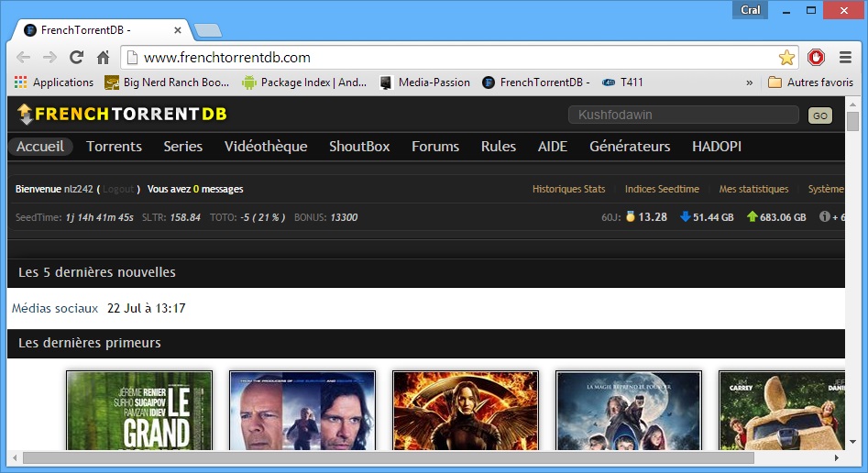Open Package Index Android bookmark
This screenshot has width=868, height=473.
[304, 82]
